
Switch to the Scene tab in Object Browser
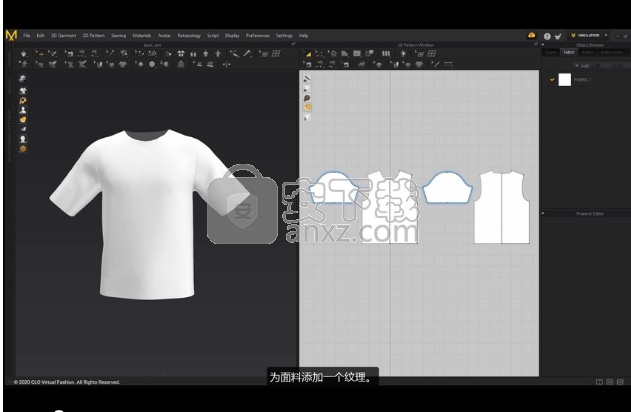(551, 52)
